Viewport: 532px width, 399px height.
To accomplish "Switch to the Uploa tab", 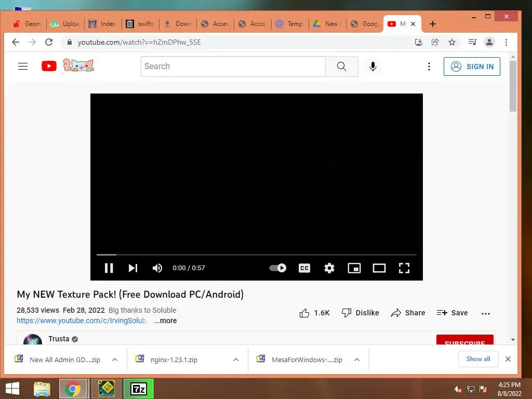I will [64, 24].
